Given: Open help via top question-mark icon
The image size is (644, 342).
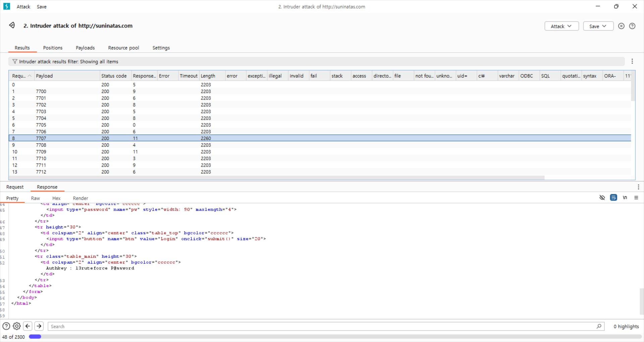Looking at the screenshot, I should pyautogui.click(x=632, y=26).
